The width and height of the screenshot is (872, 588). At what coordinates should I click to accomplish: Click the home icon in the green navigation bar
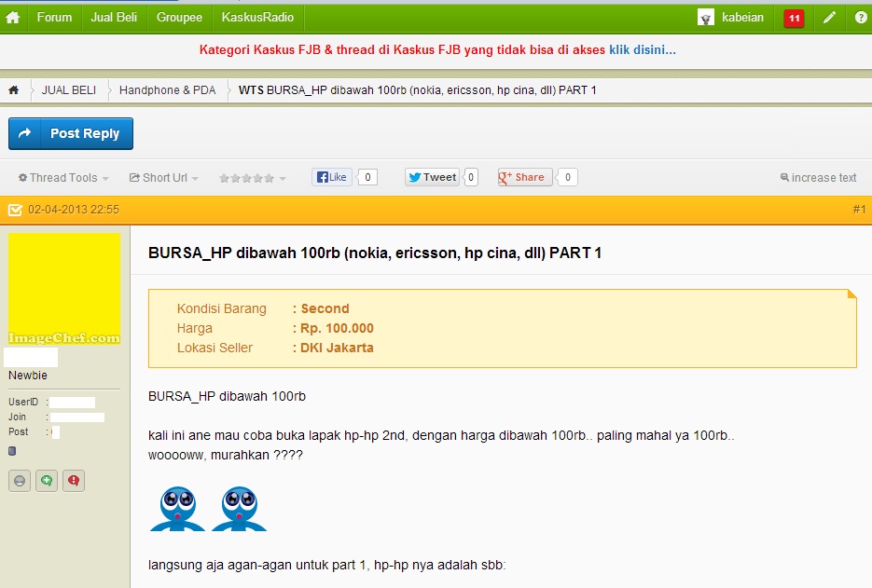[x=14, y=17]
